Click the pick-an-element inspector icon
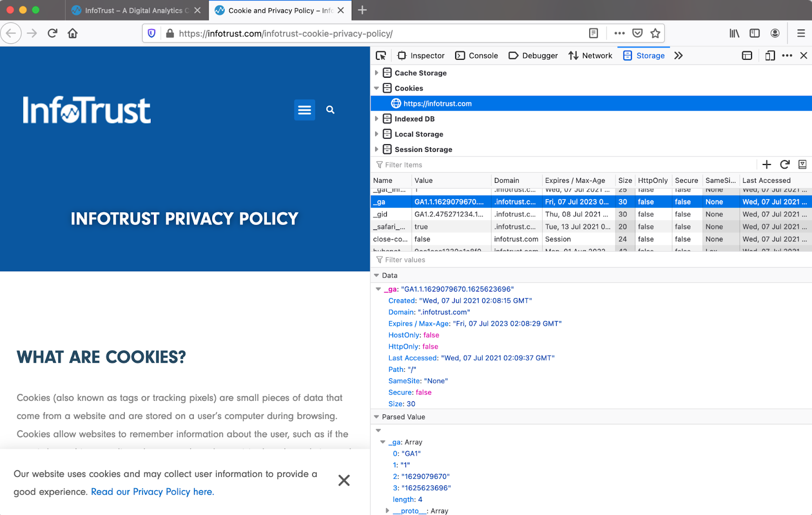The width and height of the screenshot is (812, 515). click(x=381, y=55)
